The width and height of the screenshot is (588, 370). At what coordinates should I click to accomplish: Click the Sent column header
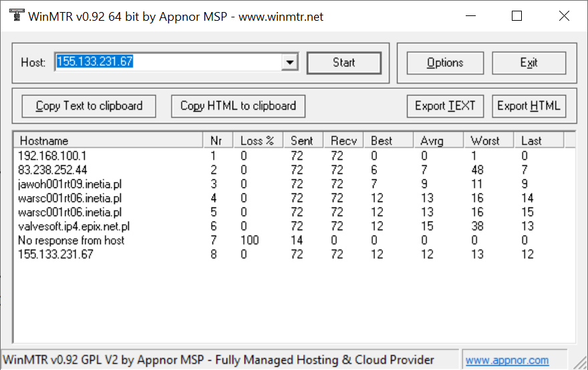303,141
